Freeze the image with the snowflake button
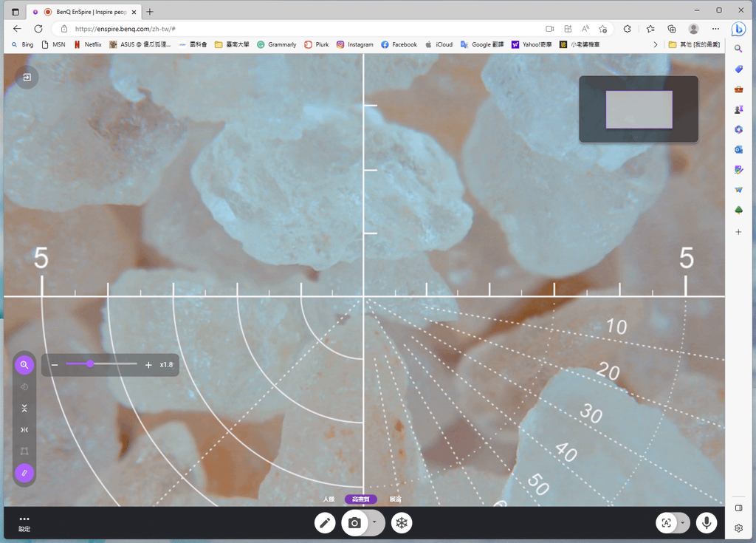This screenshot has width=756, height=543. [402, 523]
